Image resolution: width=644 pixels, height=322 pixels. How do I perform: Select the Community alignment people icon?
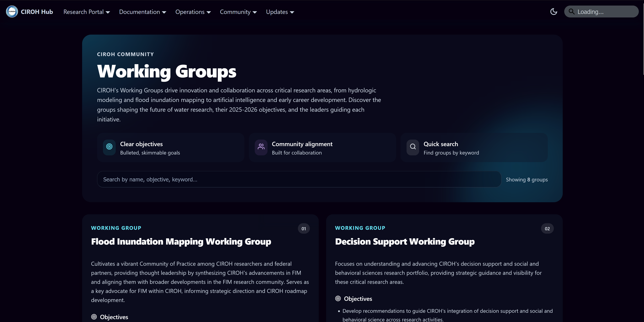coord(261,147)
